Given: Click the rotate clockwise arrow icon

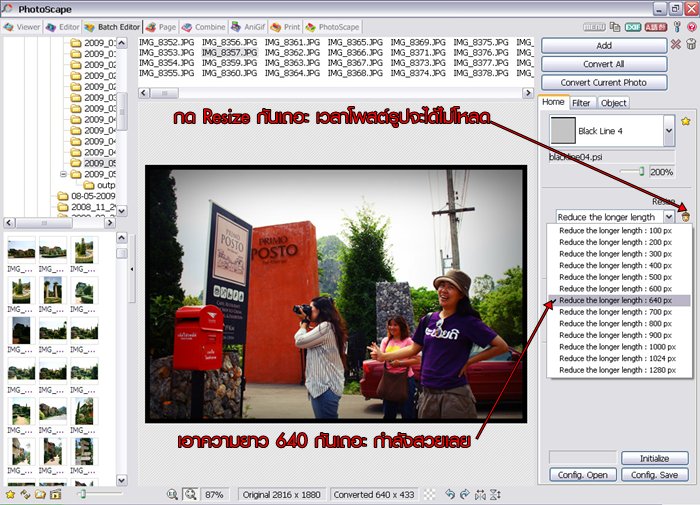Looking at the screenshot, I should point(465,494).
